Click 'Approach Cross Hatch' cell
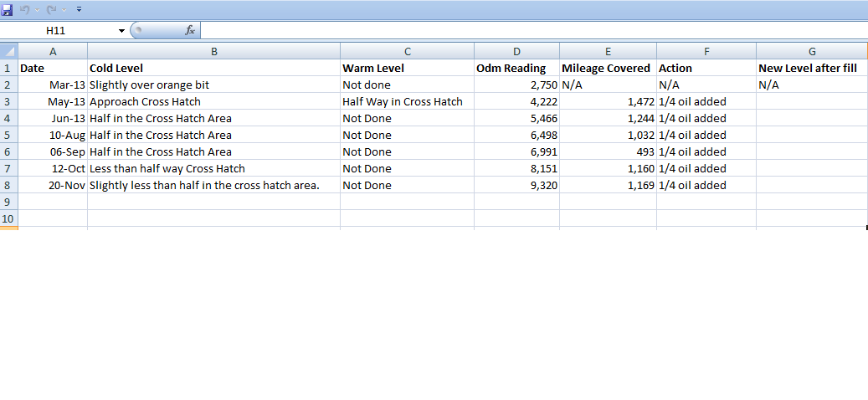 [214, 101]
